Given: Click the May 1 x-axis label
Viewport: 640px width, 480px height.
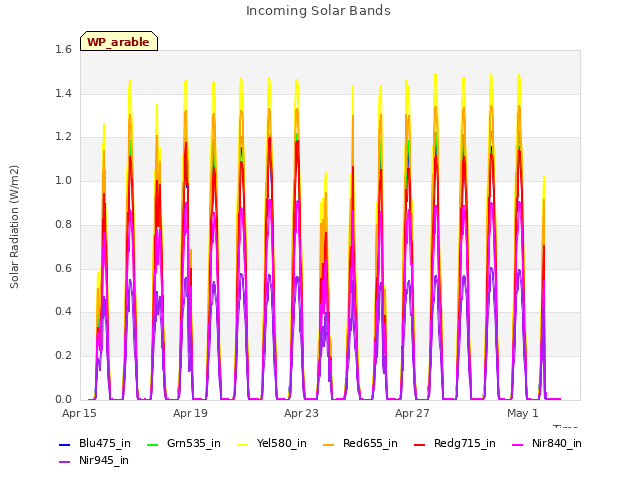Looking at the screenshot, I should 523,413.
